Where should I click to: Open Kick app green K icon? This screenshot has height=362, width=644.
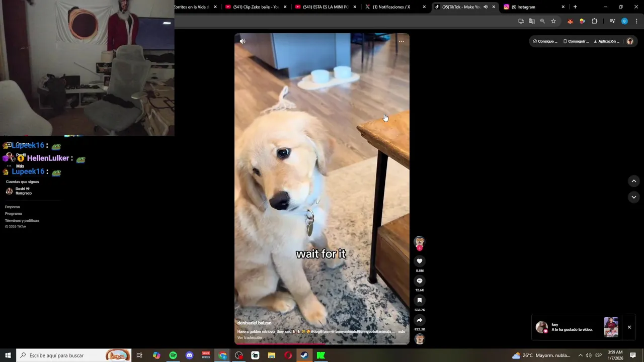point(321,355)
